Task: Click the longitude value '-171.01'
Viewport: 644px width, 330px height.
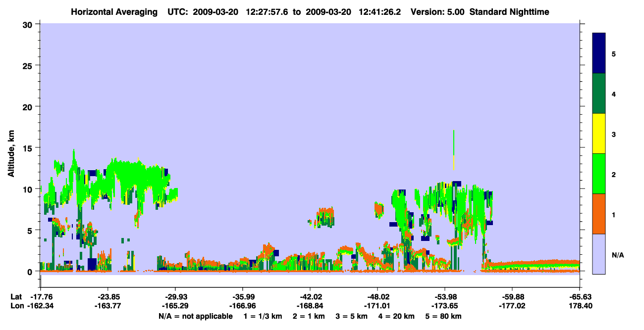Action: (377, 306)
